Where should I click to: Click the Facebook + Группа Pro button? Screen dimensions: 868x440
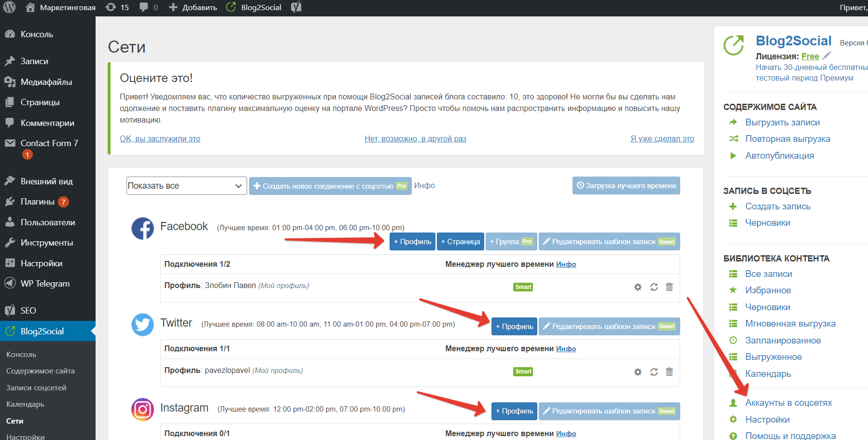pyautogui.click(x=511, y=242)
